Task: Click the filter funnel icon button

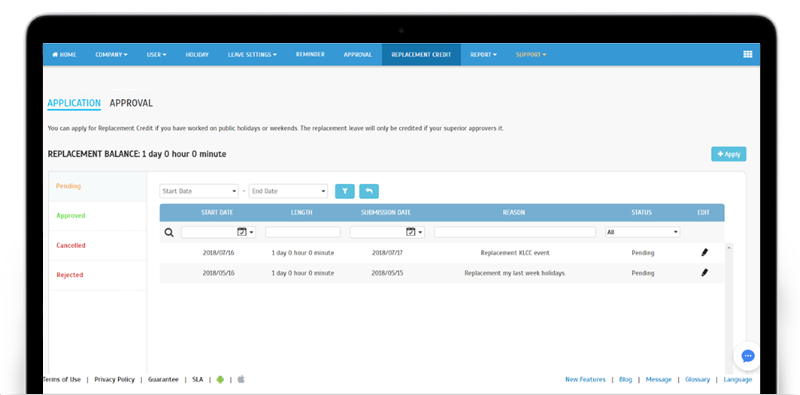Action: coord(345,191)
